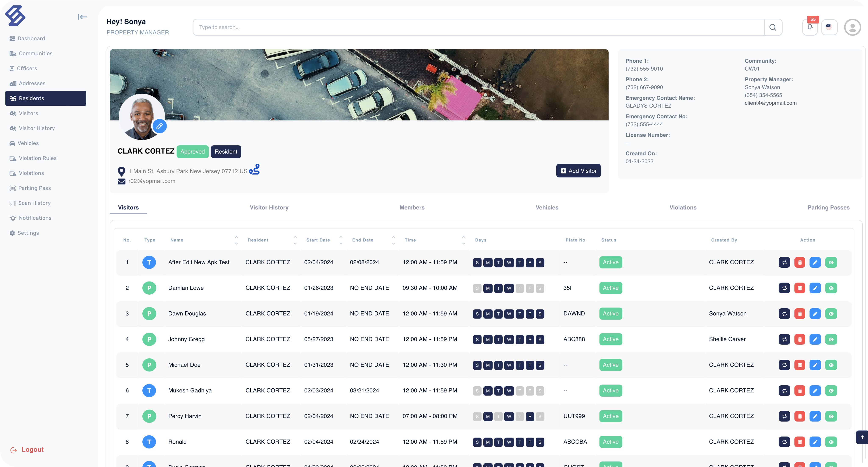Delete the Damian Lowe visitor using the trash icon

(800, 288)
